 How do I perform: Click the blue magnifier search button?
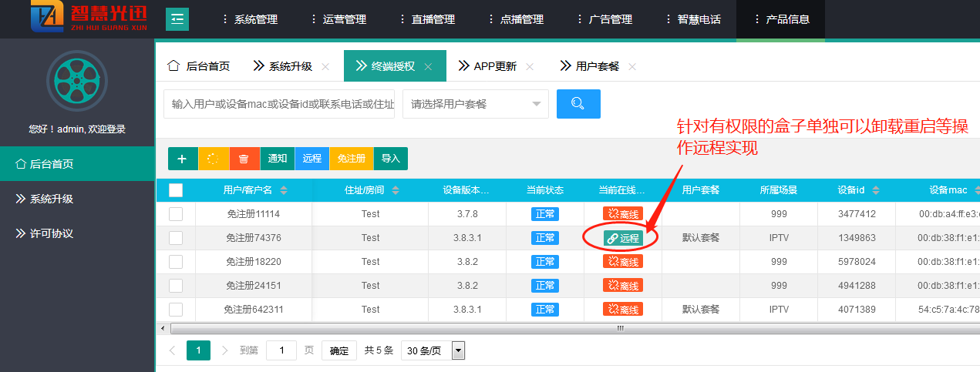(x=578, y=104)
